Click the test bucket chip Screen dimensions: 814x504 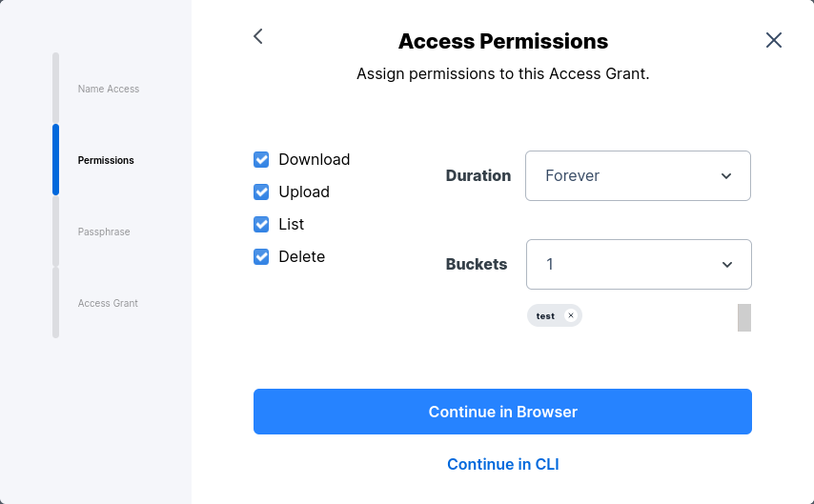[546, 316]
